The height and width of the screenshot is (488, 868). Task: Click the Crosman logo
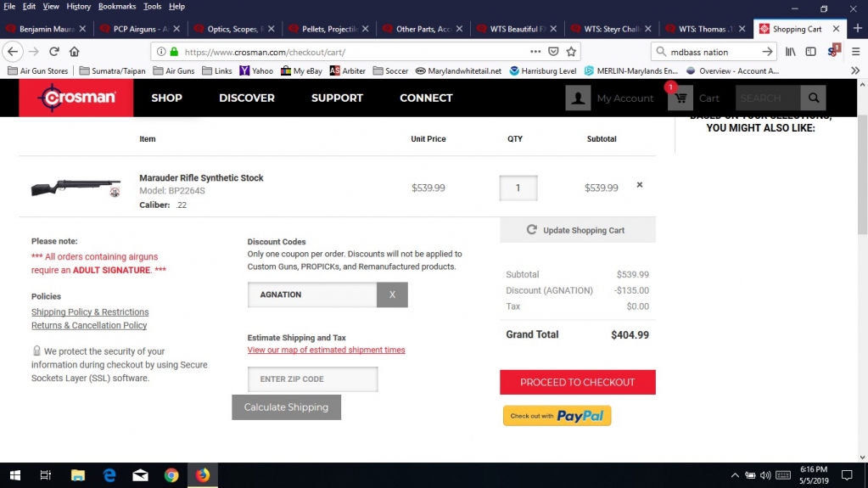76,98
